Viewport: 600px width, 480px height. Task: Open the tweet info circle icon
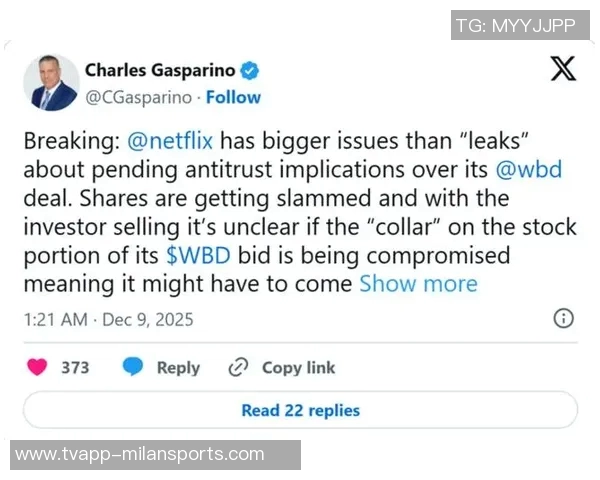tap(563, 319)
